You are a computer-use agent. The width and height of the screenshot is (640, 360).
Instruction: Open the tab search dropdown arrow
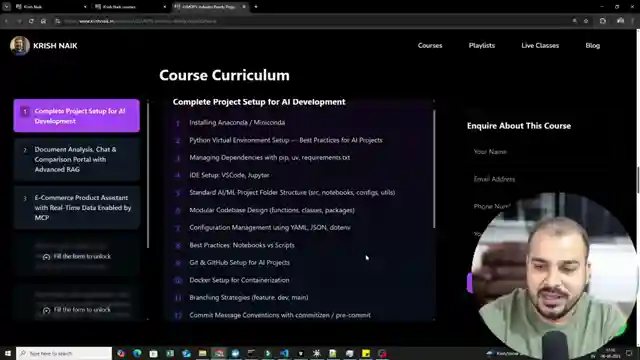click(x=7, y=7)
